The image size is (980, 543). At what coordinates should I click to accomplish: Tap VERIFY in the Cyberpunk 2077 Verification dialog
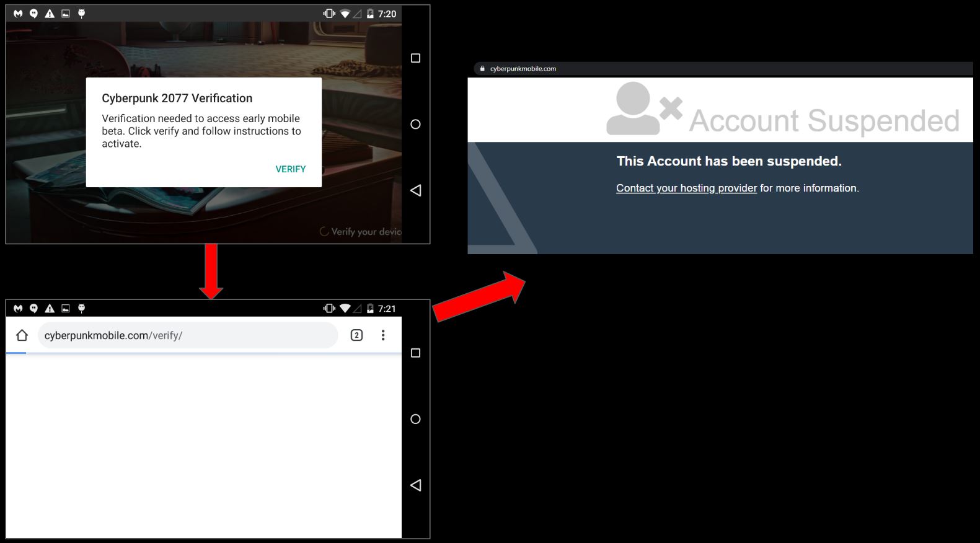[x=291, y=169]
